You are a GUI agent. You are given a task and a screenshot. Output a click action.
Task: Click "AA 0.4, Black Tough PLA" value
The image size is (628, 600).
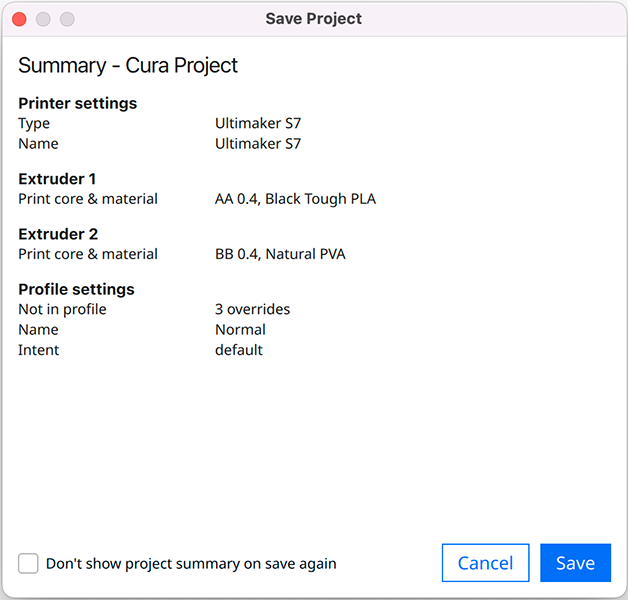(x=295, y=199)
